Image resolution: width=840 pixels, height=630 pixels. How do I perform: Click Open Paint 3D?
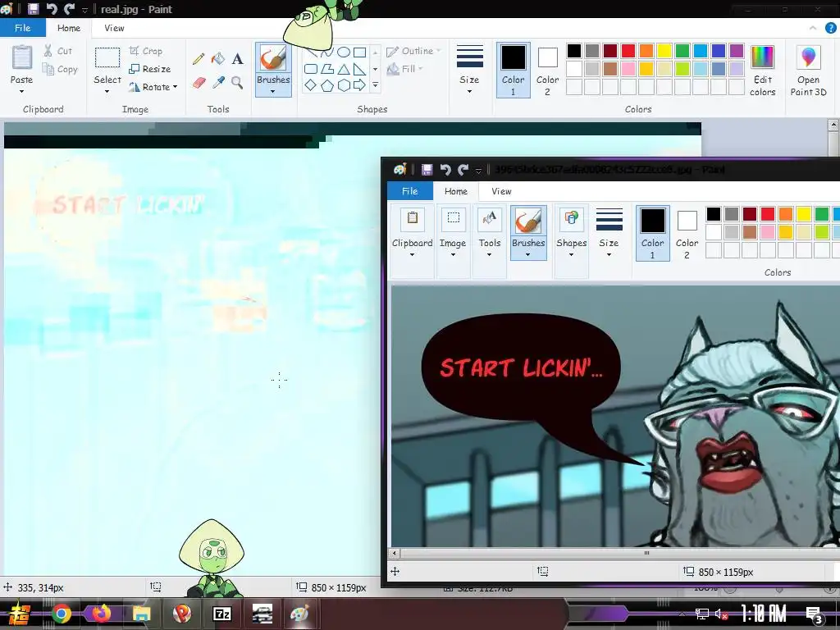[808, 71]
